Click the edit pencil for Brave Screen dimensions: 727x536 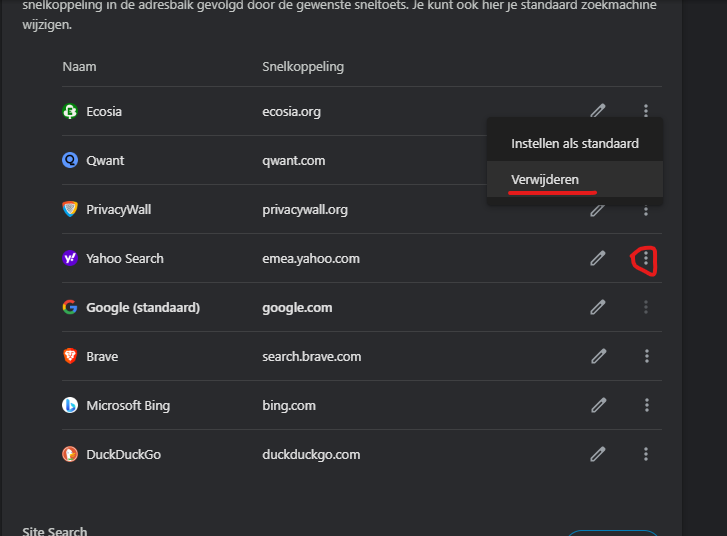[598, 356]
